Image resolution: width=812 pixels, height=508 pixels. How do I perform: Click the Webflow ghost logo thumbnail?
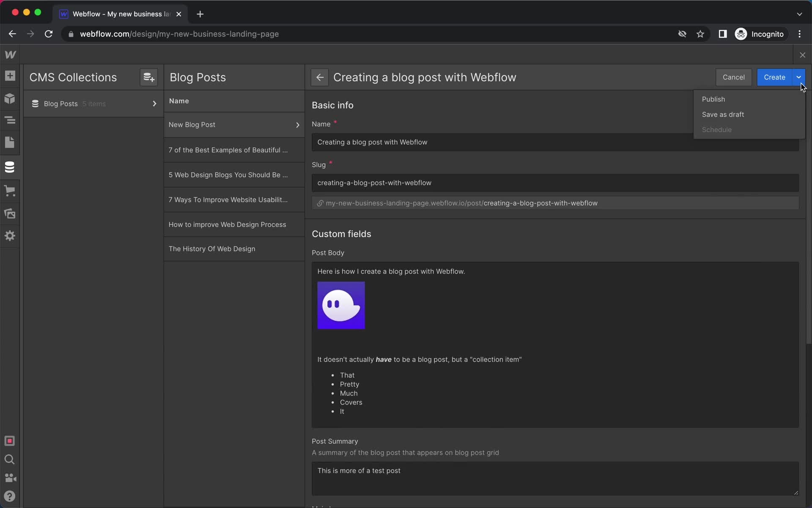(x=341, y=305)
